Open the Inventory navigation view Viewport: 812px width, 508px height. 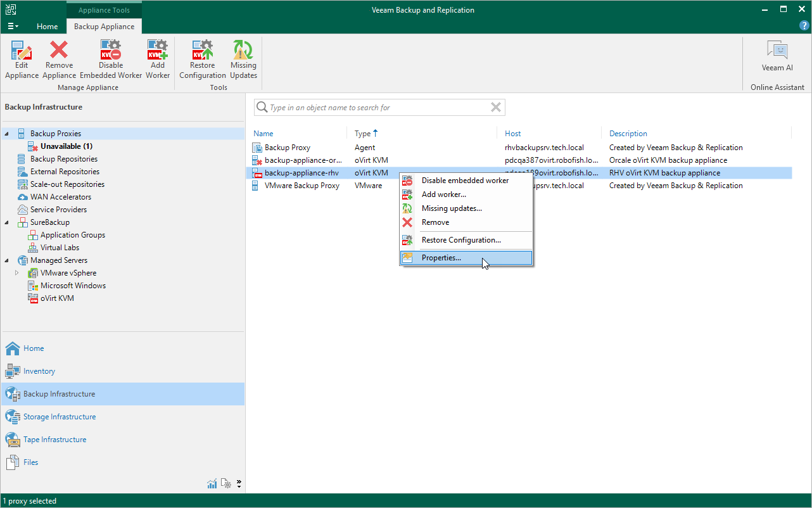pos(122,371)
